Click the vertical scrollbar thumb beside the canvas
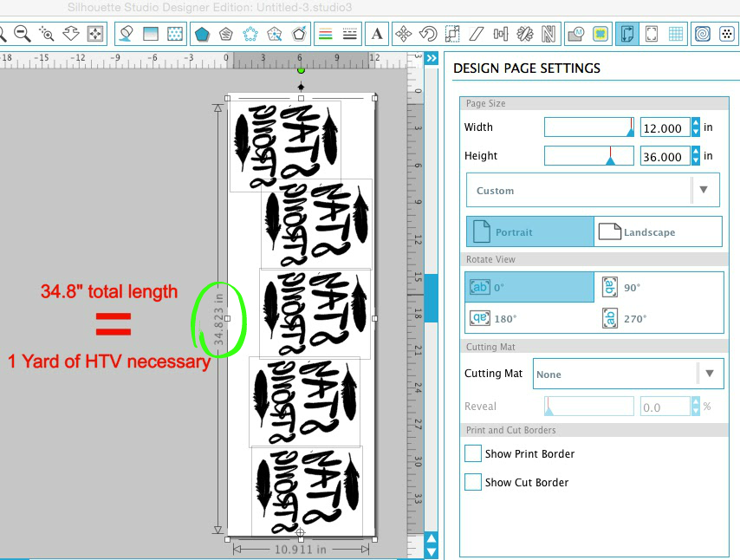 (x=432, y=297)
